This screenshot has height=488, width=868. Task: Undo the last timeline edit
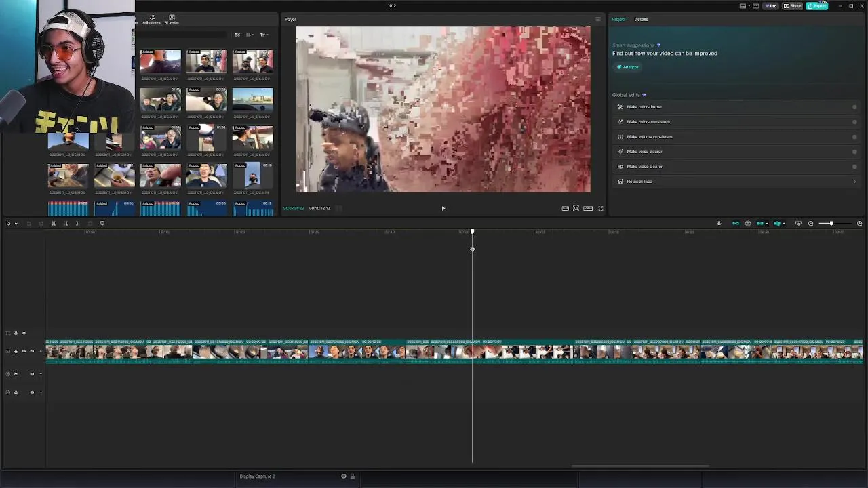pyautogui.click(x=29, y=223)
